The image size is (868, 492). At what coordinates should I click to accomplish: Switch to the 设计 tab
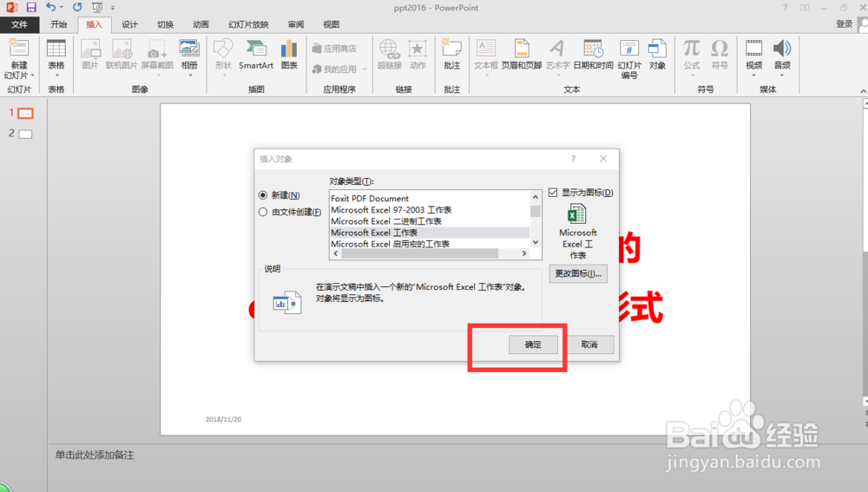coord(129,24)
